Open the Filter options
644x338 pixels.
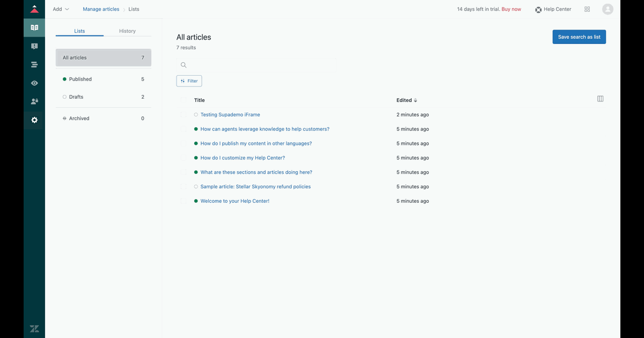[189, 81]
